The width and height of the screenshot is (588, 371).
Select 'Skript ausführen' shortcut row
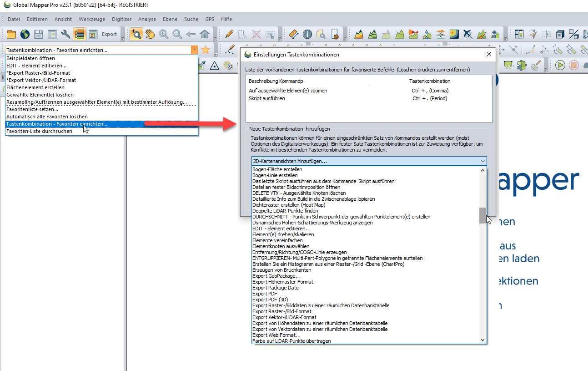[369, 98]
